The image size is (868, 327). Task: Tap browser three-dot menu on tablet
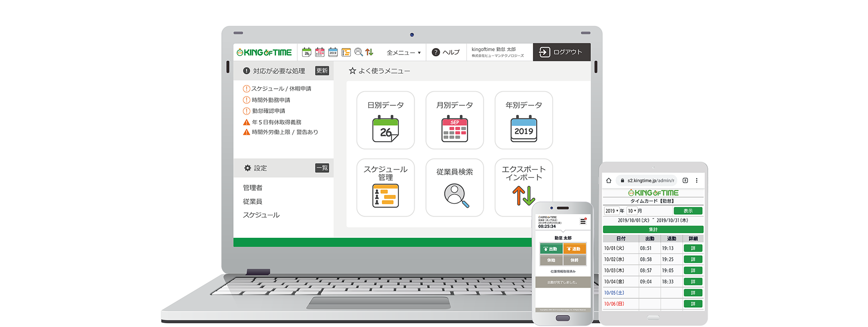(x=697, y=181)
